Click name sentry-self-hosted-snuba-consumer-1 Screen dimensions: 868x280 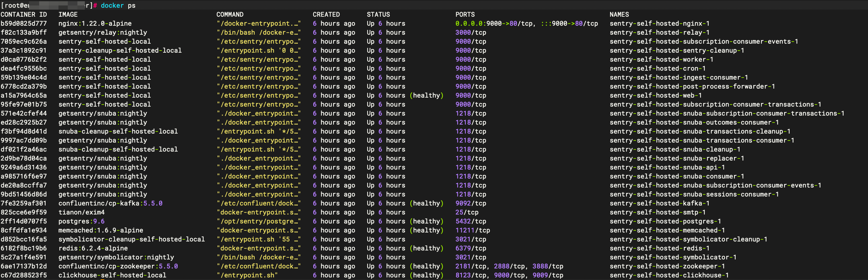(x=677, y=176)
